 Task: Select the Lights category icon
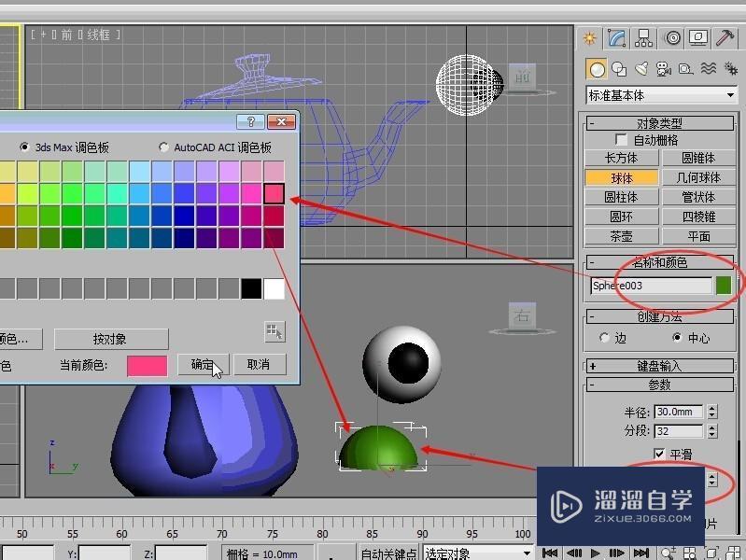pos(641,69)
